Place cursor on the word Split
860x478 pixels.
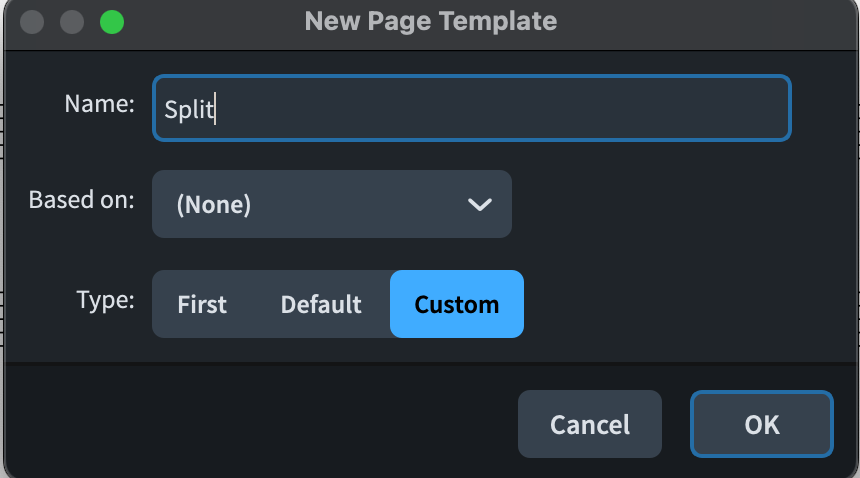pyautogui.click(x=189, y=109)
